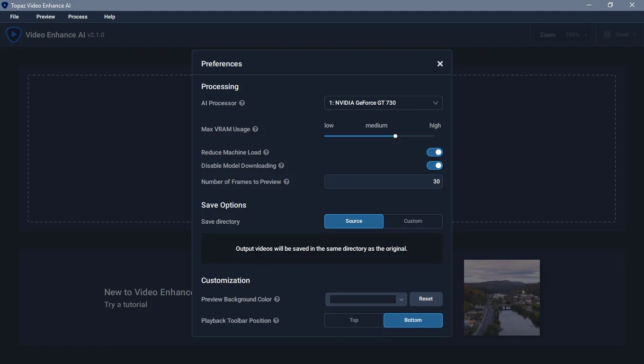
Task: Open the AI Processor dropdown
Action: [x=384, y=103]
